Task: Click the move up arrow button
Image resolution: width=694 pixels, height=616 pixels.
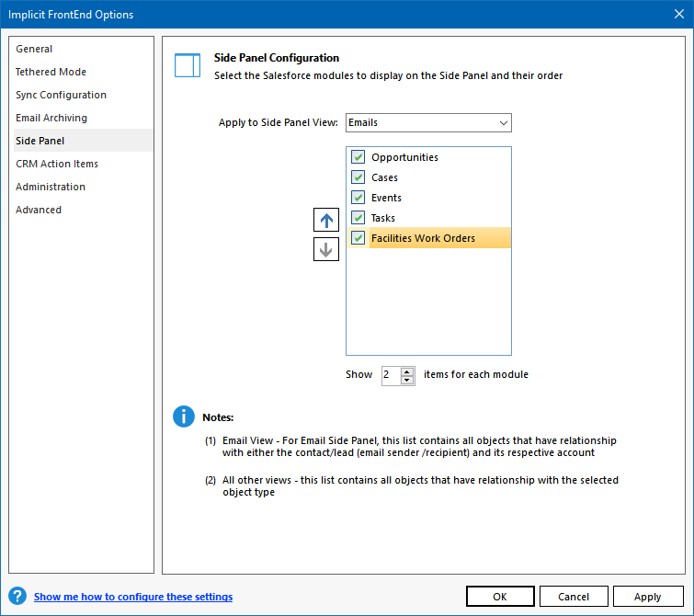Action: point(326,220)
